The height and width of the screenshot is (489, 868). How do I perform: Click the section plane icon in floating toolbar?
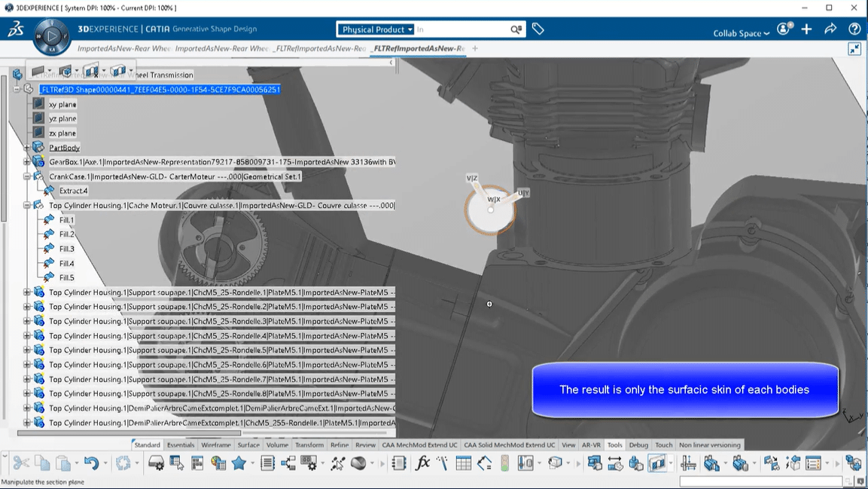38,72
